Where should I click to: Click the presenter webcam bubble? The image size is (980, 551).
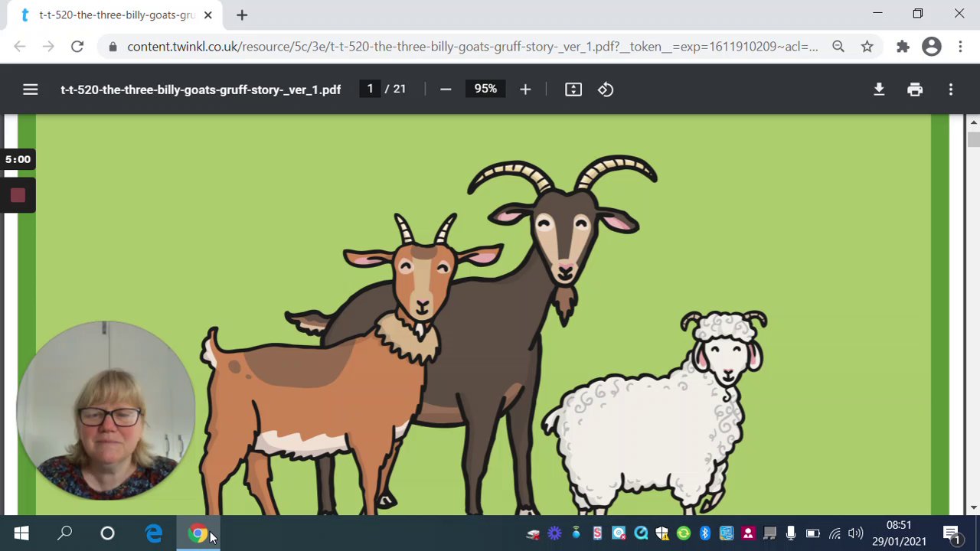click(x=106, y=410)
